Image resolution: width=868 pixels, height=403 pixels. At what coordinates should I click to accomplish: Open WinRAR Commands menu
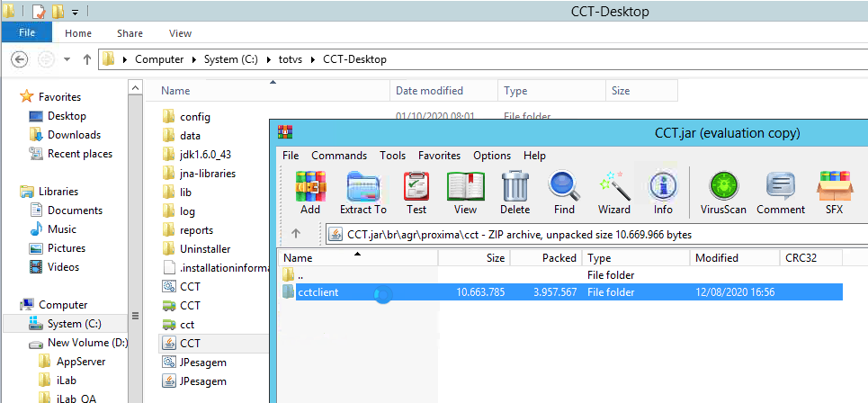pos(339,156)
